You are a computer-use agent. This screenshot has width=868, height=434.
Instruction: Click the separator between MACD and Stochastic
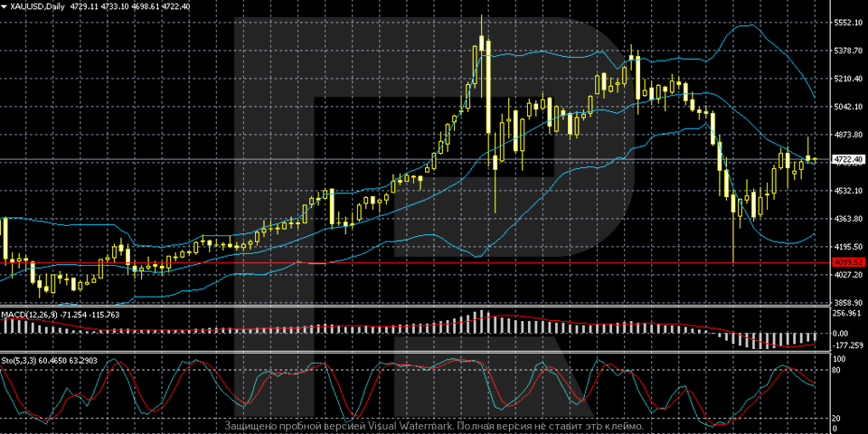[x=416, y=353]
